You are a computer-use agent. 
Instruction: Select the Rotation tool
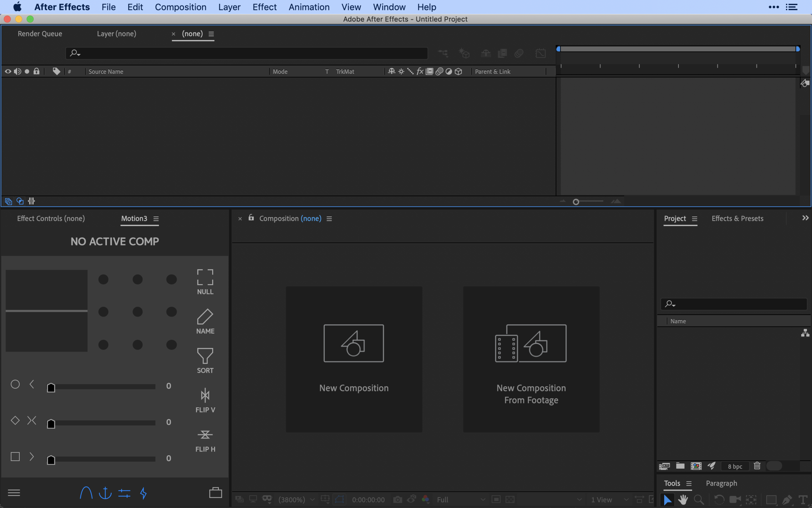719,500
